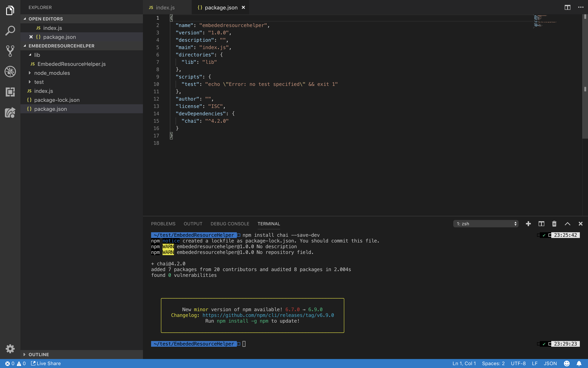The width and height of the screenshot is (588, 368).
Task: Click line number 14 in the gutter
Action: click(x=156, y=114)
